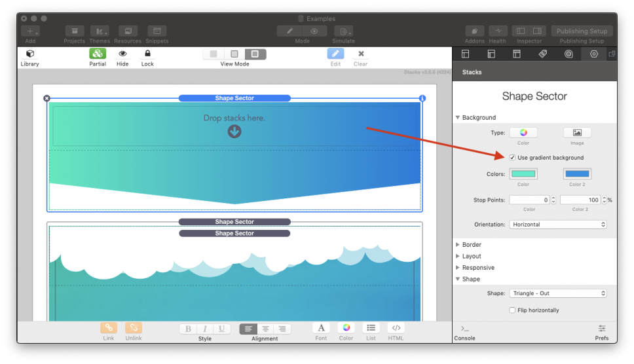Adjust the Color stop point stepper
The height and width of the screenshot is (364, 634).
pyautogui.click(x=553, y=200)
